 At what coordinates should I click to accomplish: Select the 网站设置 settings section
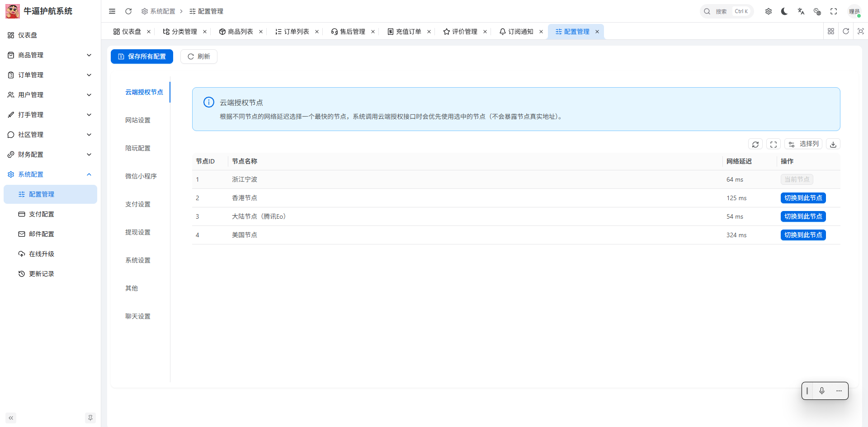point(138,120)
